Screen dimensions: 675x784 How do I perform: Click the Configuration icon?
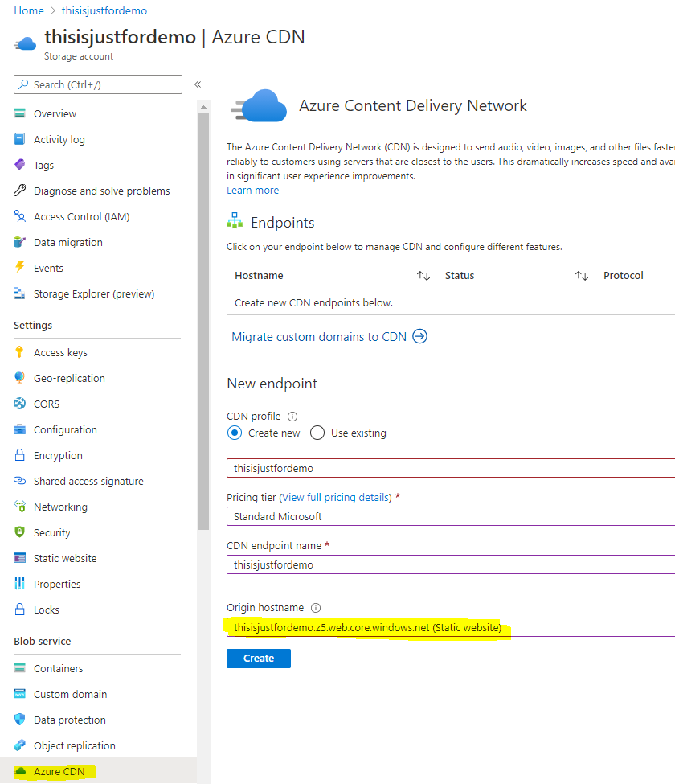pos(19,429)
